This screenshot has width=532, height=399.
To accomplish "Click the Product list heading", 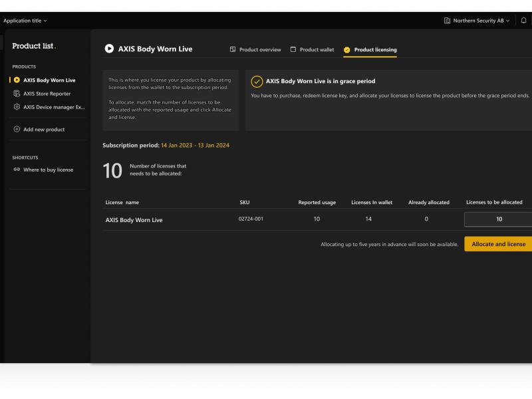I will [33, 46].
